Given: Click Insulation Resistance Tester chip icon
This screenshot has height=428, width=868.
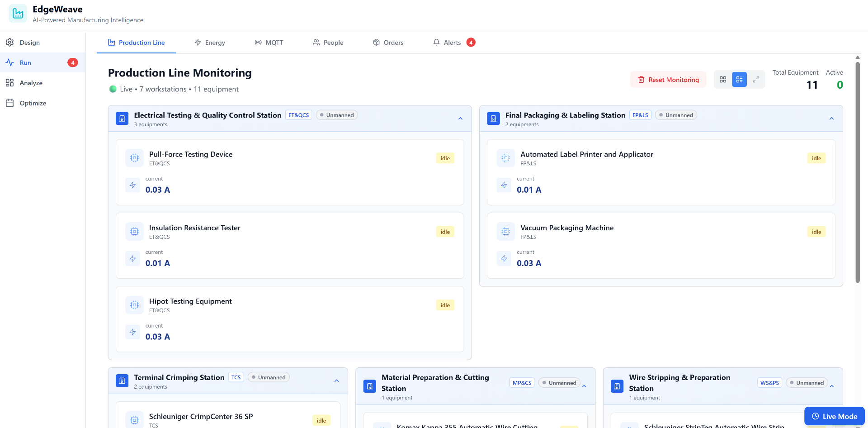Looking at the screenshot, I should [134, 231].
